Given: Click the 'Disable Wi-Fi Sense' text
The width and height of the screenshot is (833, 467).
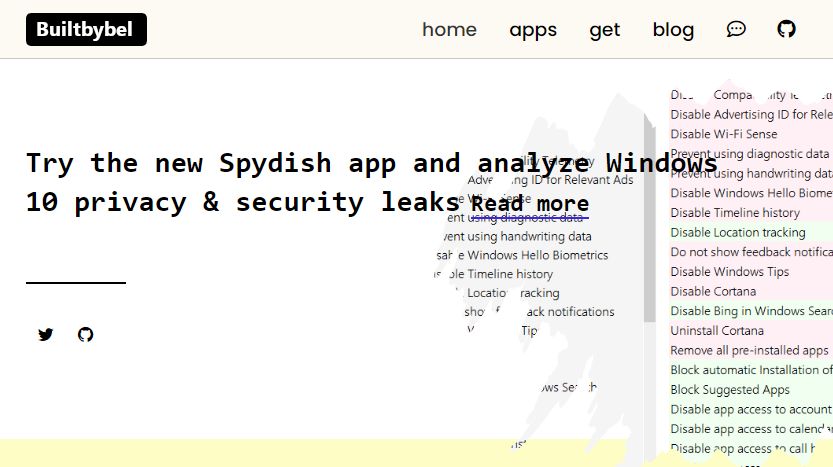Looking at the screenshot, I should [724, 134].
